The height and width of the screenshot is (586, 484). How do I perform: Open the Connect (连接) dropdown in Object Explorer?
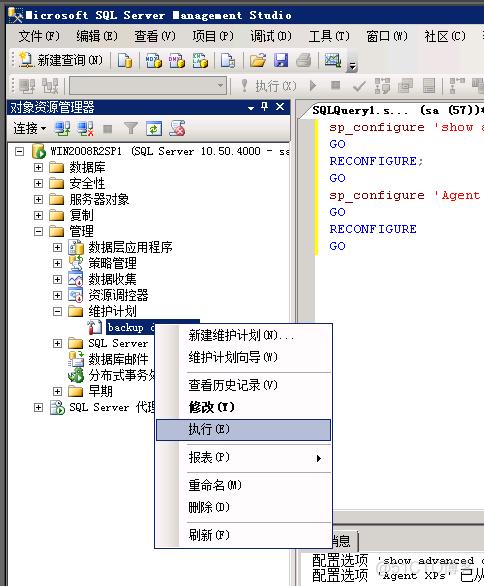[29, 129]
